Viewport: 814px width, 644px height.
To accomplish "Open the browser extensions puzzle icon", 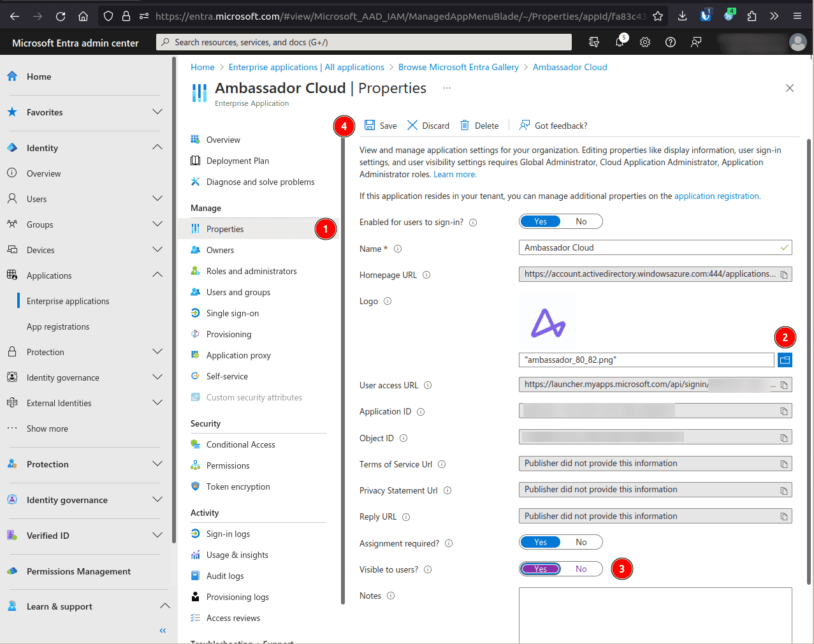I will (752, 16).
